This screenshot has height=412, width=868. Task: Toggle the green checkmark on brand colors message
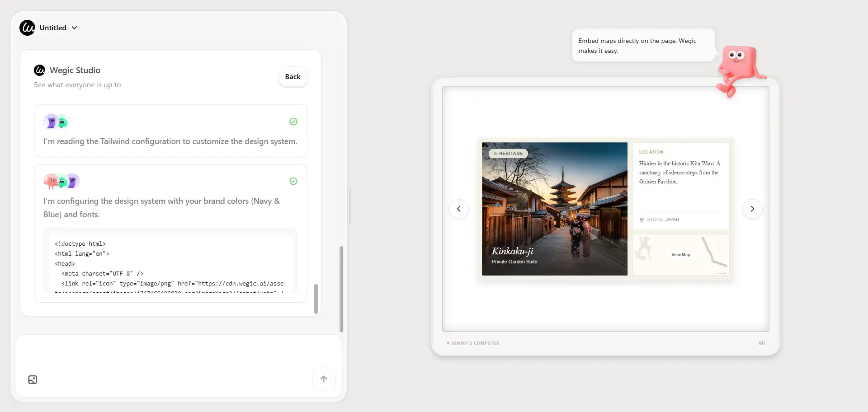pos(293,181)
